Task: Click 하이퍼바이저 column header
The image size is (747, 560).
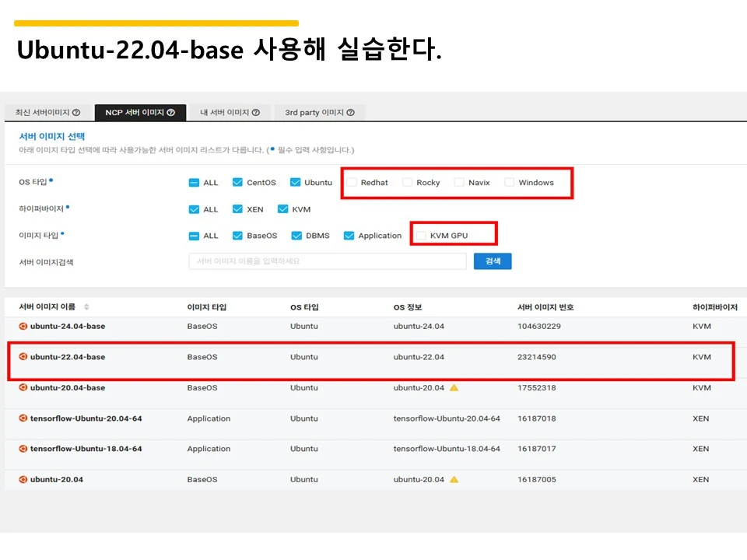Action: [714, 307]
